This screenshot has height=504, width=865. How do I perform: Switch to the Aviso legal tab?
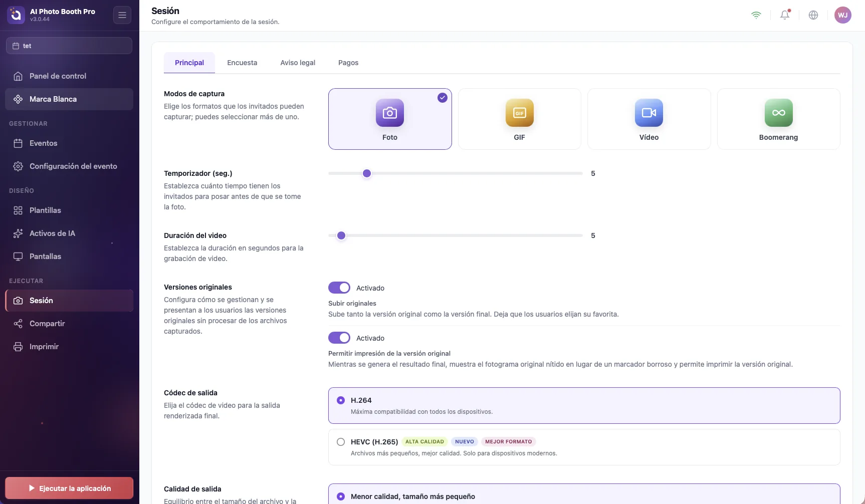coord(298,63)
